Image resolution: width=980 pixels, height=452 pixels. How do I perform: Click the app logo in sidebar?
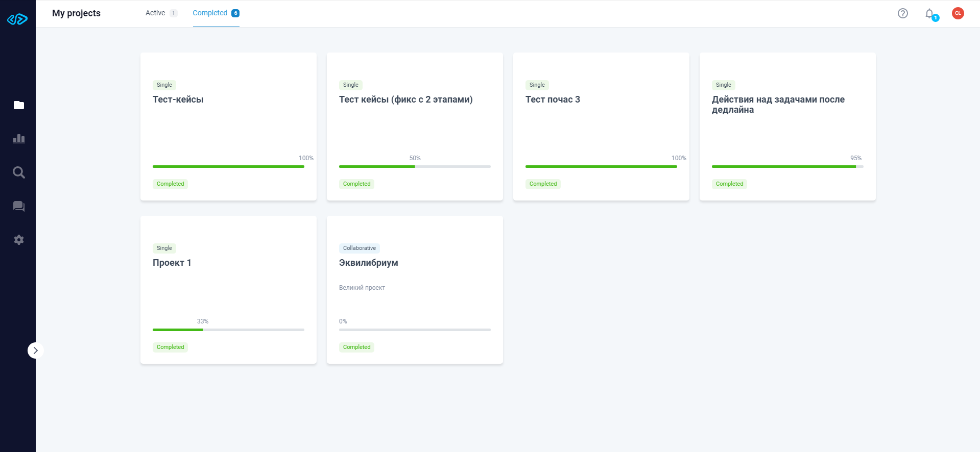(x=17, y=19)
